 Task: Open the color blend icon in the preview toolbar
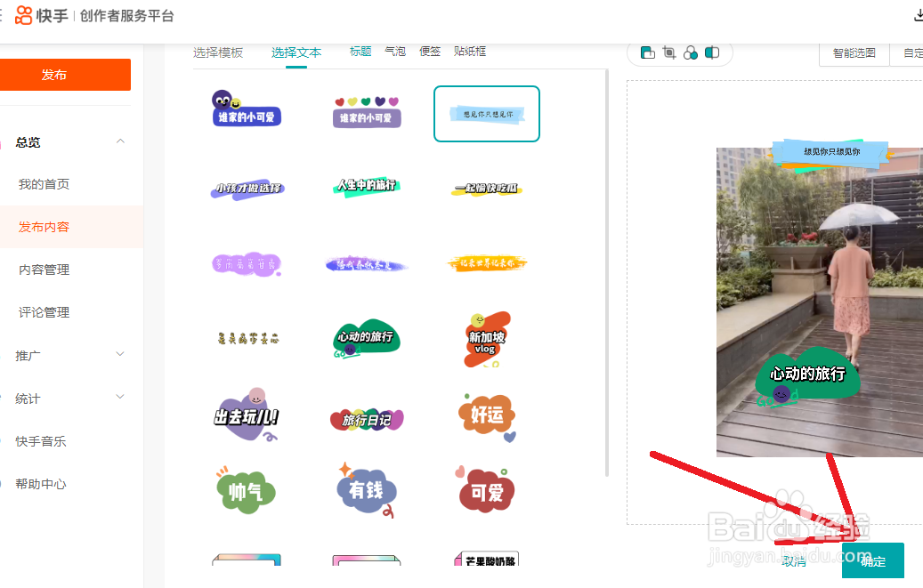point(691,52)
